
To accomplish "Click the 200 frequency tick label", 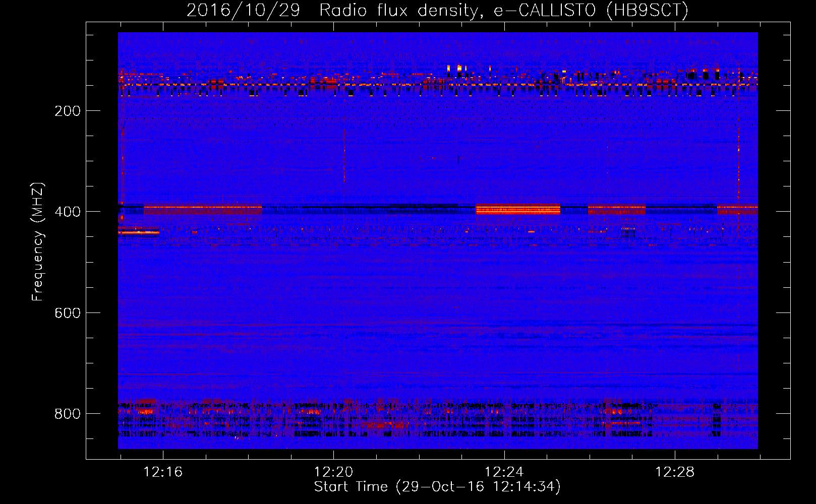I will pos(68,111).
